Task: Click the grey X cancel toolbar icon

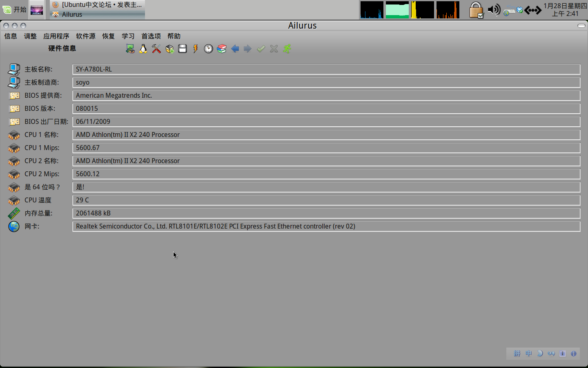Action: pyautogui.click(x=274, y=49)
